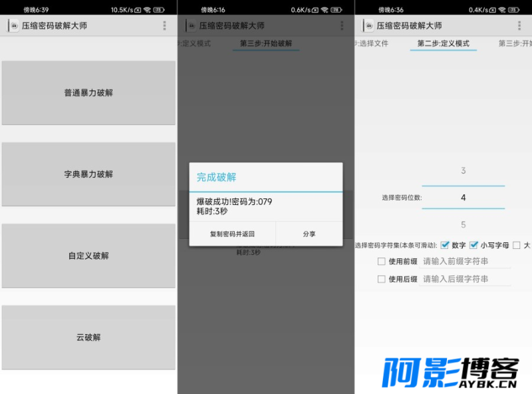
Task: Tap the app icon on the 6:16 screen
Action: [192, 26]
